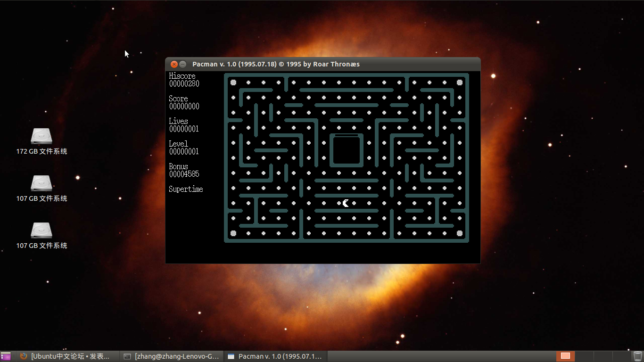Click the Hiscore label
This screenshot has width=644, height=362.
182,76
